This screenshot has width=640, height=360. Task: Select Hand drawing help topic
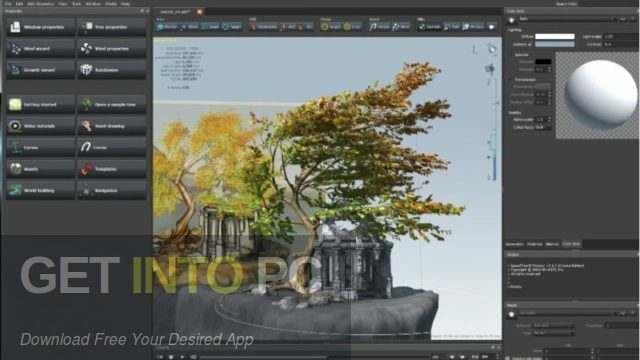tap(111, 126)
